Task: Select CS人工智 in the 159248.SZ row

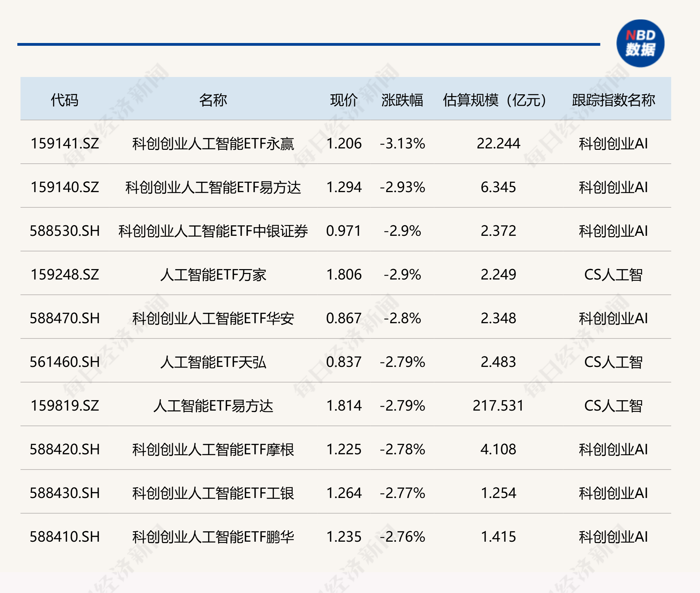Action: click(613, 275)
